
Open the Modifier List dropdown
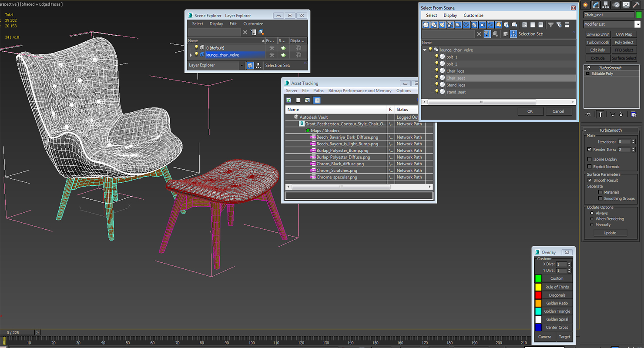[638, 24]
